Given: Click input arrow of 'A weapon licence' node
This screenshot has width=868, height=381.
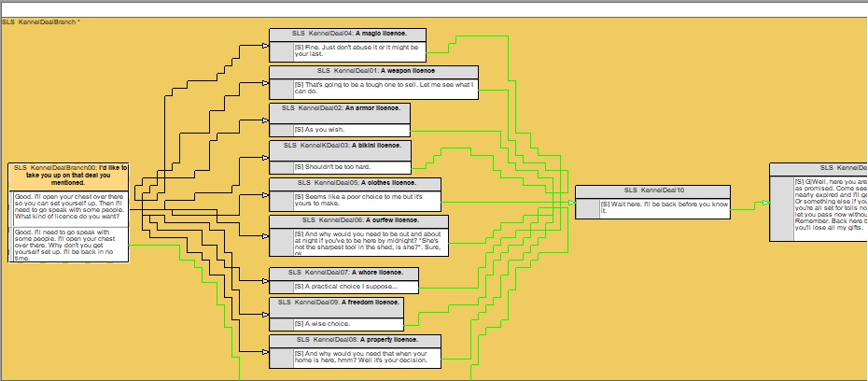Looking at the screenshot, I should click(266, 83).
